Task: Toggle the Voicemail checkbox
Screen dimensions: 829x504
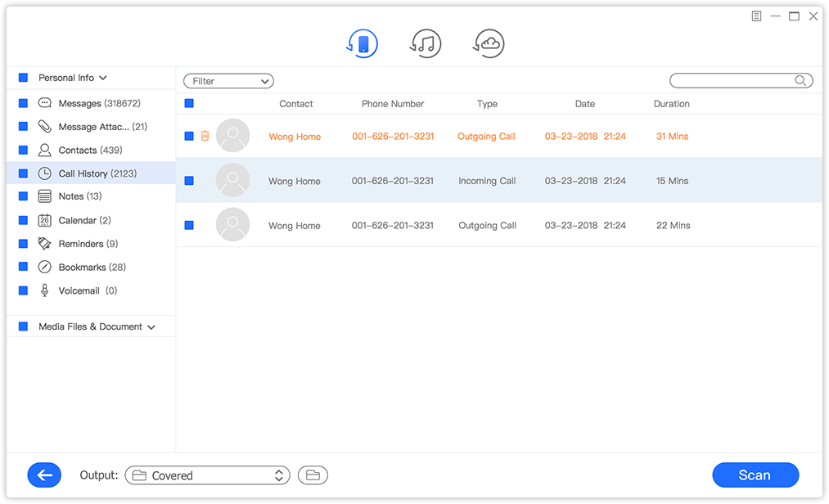Action: (x=23, y=290)
